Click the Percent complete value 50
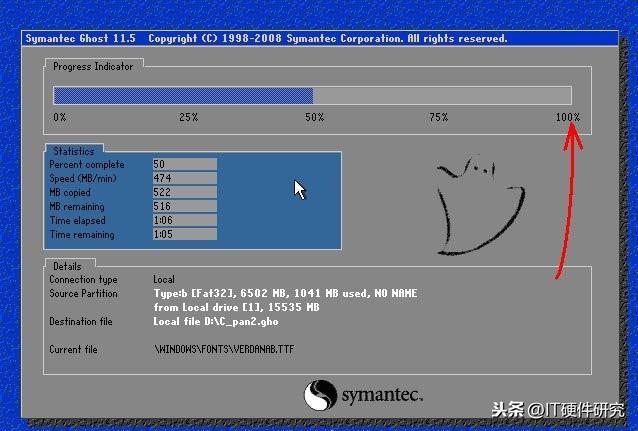 pos(185,164)
